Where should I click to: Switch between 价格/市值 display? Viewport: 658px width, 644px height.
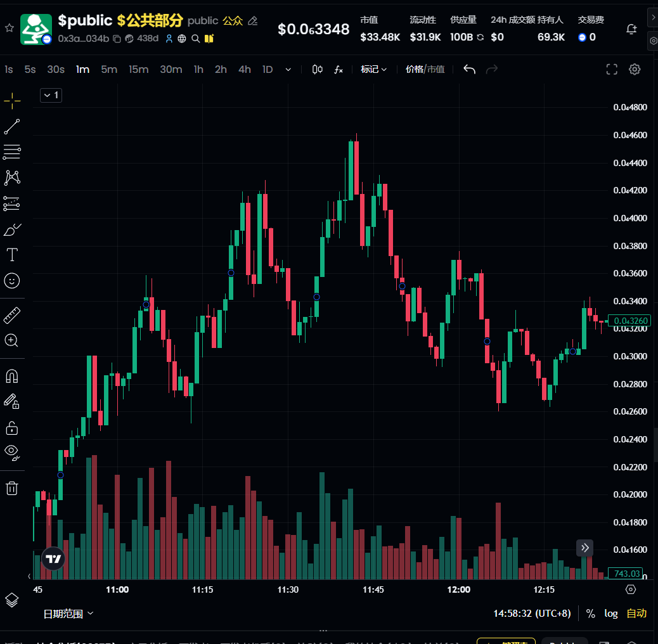(425, 69)
